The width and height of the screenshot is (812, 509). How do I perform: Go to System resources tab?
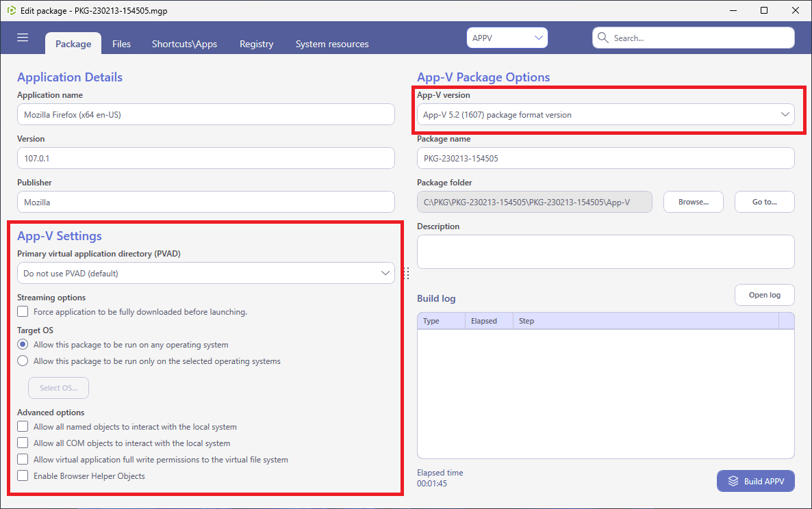click(x=332, y=44)
